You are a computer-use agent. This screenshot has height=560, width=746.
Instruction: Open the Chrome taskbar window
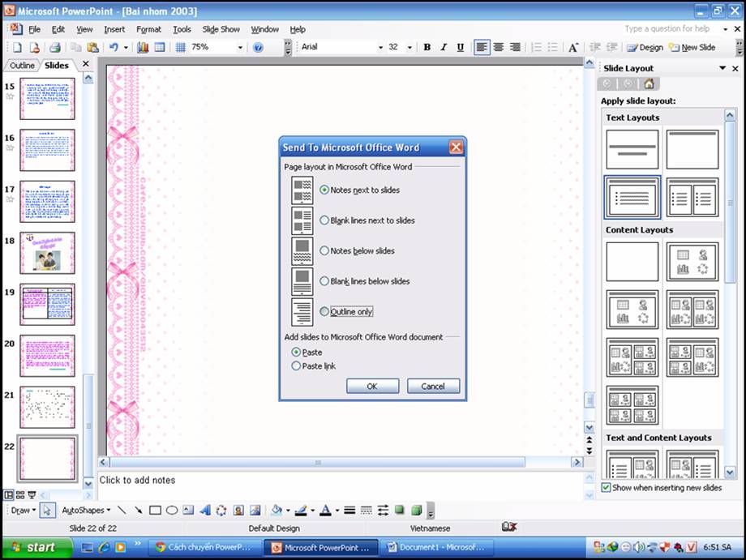tap(207, 548)
